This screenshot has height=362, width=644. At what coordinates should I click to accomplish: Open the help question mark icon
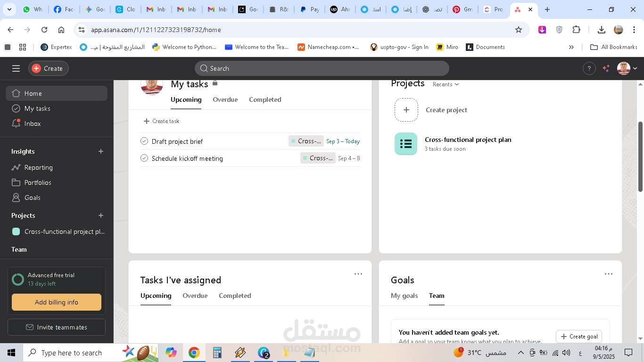(589, 68)
